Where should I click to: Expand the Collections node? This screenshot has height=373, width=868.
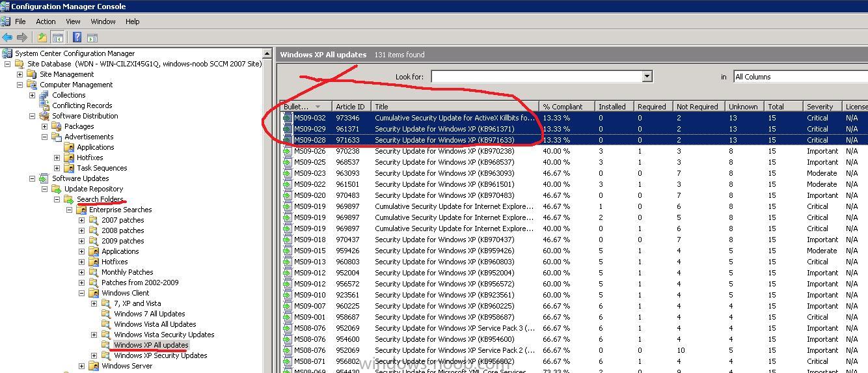(x=32, y=95)
